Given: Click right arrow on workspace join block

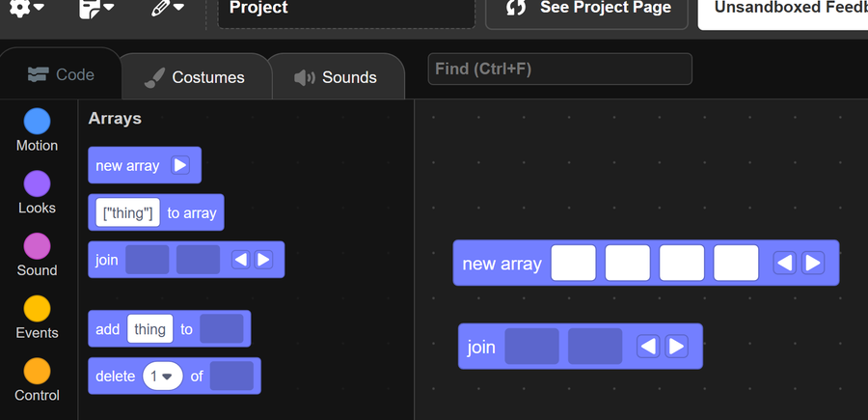Looking at the screenshot, I should (677, 346).
